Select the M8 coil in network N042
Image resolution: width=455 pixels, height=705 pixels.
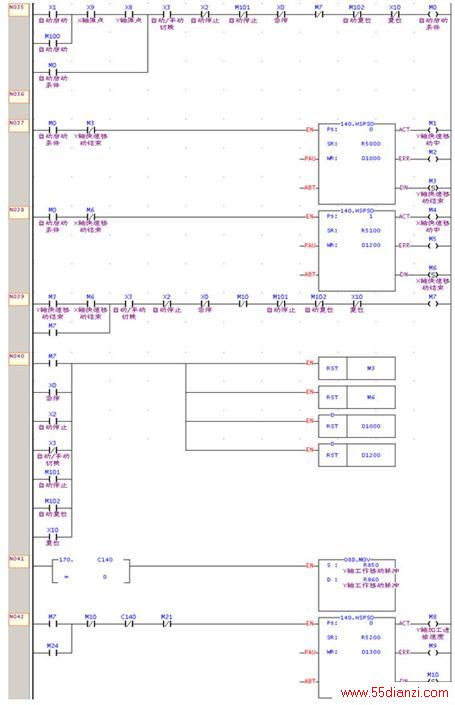tap(433, 624)
